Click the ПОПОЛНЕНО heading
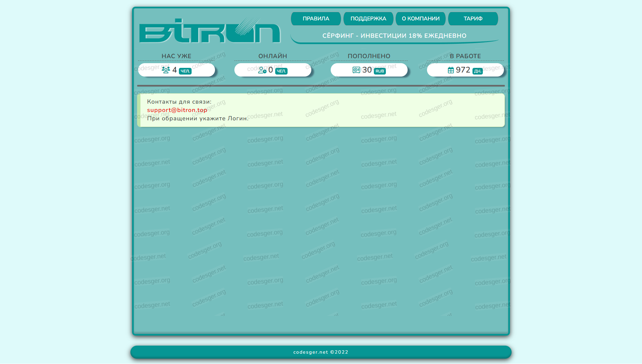 369,56
